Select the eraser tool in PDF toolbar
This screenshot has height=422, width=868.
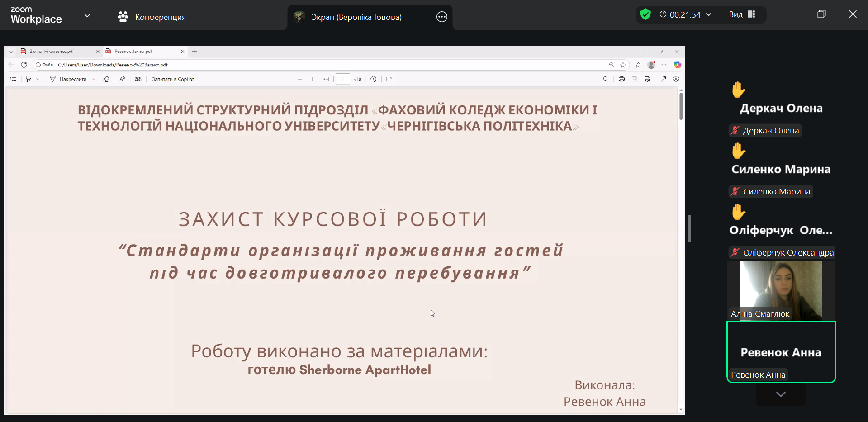point(106,79)
